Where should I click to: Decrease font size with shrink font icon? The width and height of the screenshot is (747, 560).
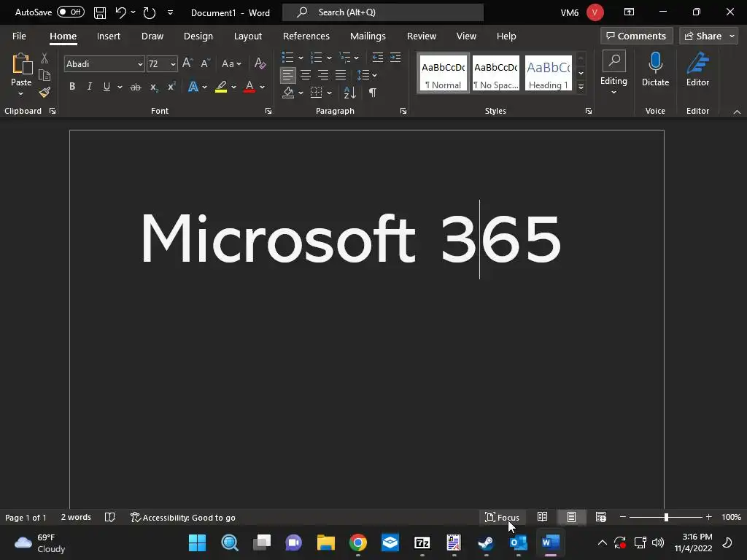(x=205, y=63)
